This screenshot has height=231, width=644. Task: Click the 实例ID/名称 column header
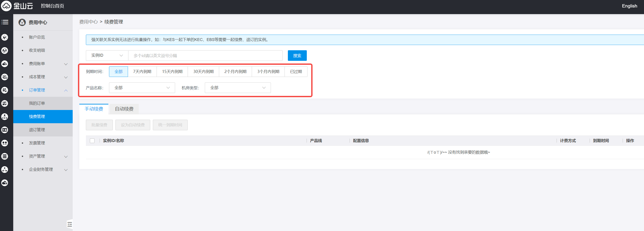pyautogui.click(x=113, y=141)
